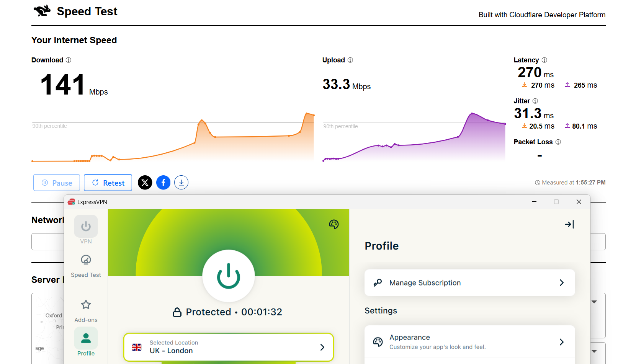The image size is (636, 364).
Task: Open Appearance settings
Action: coord(469,342)
